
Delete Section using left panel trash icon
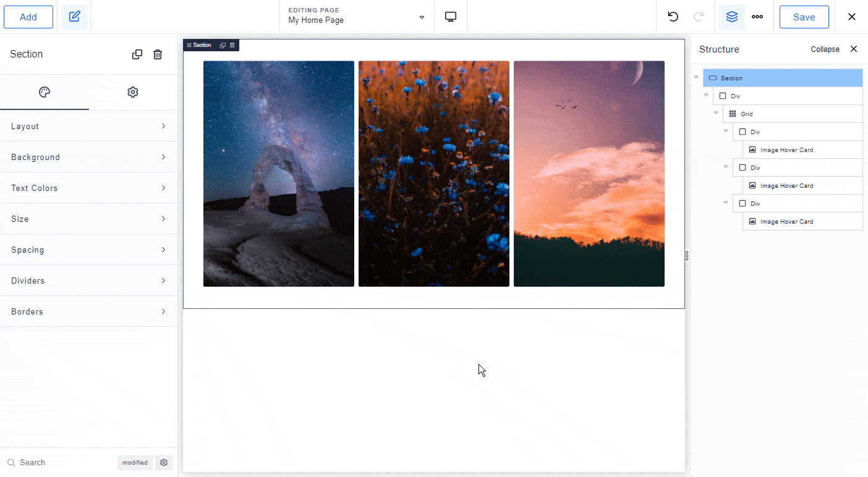click(158, 54)
